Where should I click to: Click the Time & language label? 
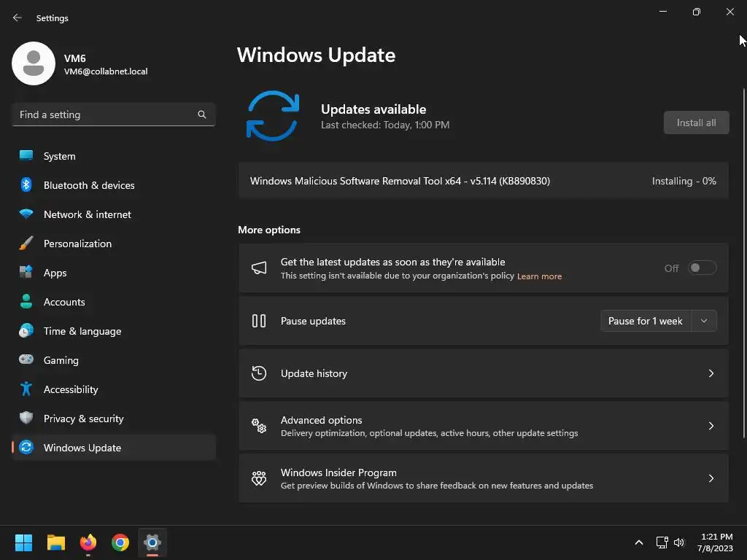(x=82, y=331)
